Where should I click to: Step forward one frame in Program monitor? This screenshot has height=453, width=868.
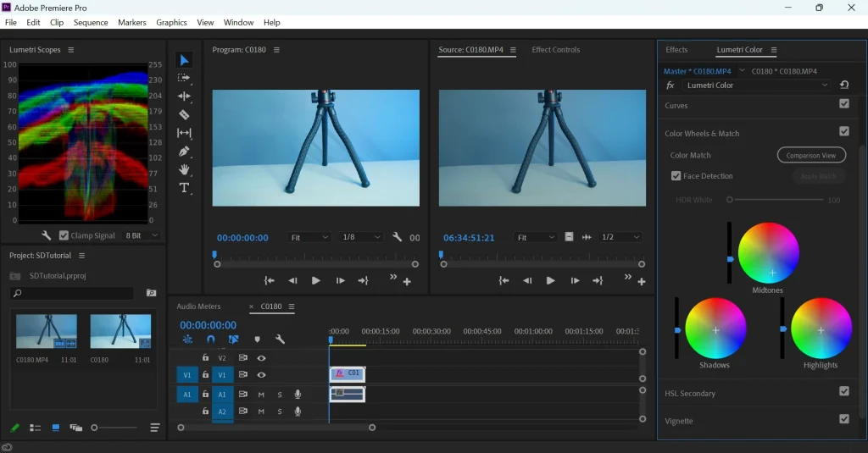tap(340, 280)
